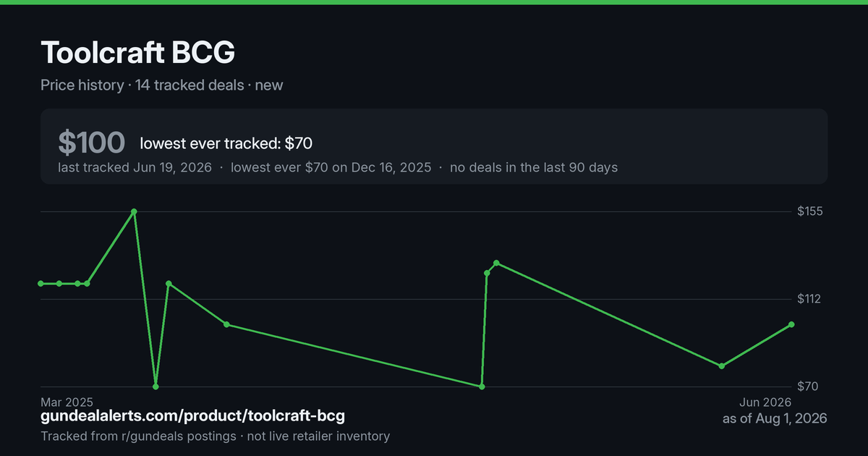Select the second $70 low point mid-chart
The width and height of the screenshot is (868, 456).
[x=482, y=387]
